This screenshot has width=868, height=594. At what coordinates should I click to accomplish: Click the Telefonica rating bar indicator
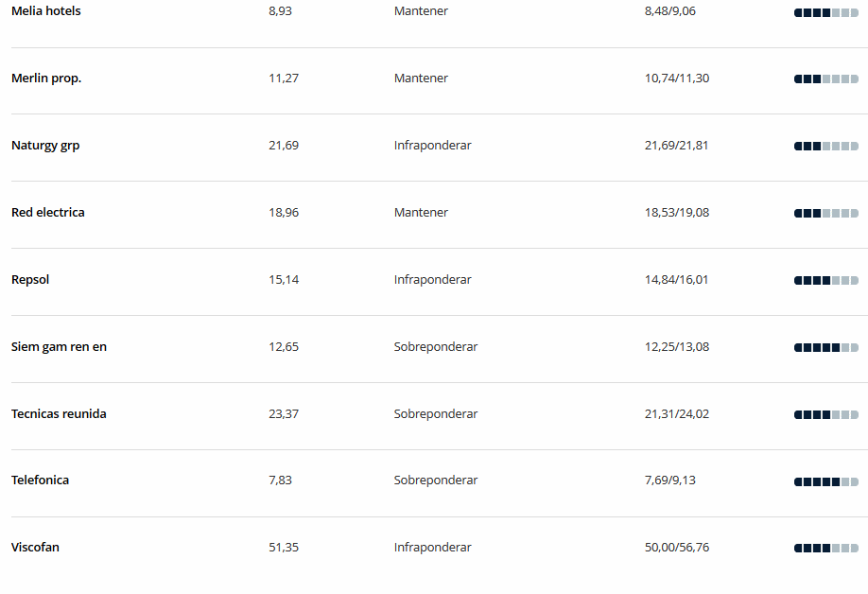tap(826, 482)
